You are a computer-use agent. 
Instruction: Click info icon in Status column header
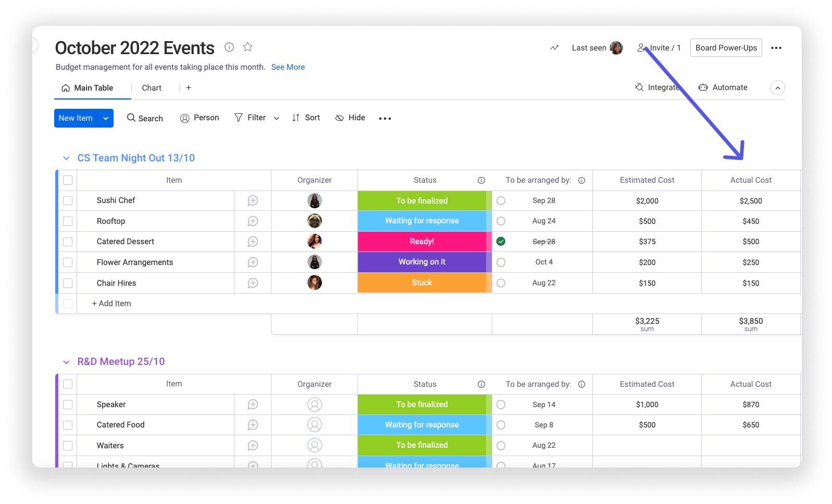[x=481, y=180]
